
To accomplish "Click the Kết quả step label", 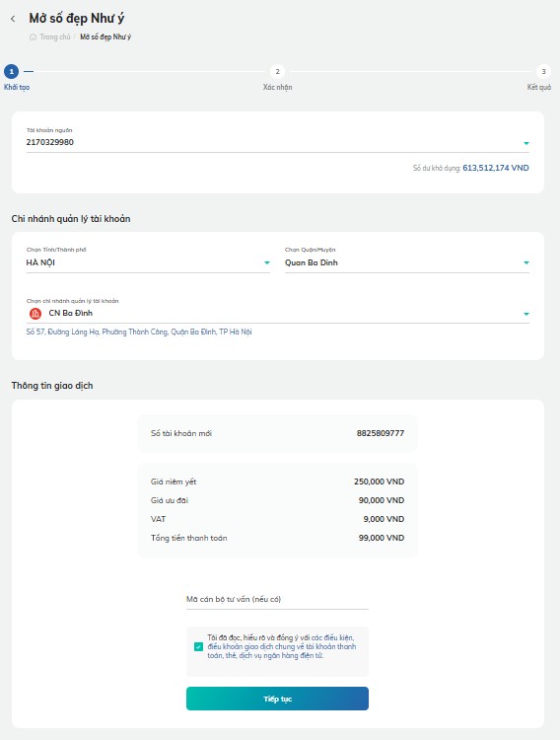I will point(539,87).
